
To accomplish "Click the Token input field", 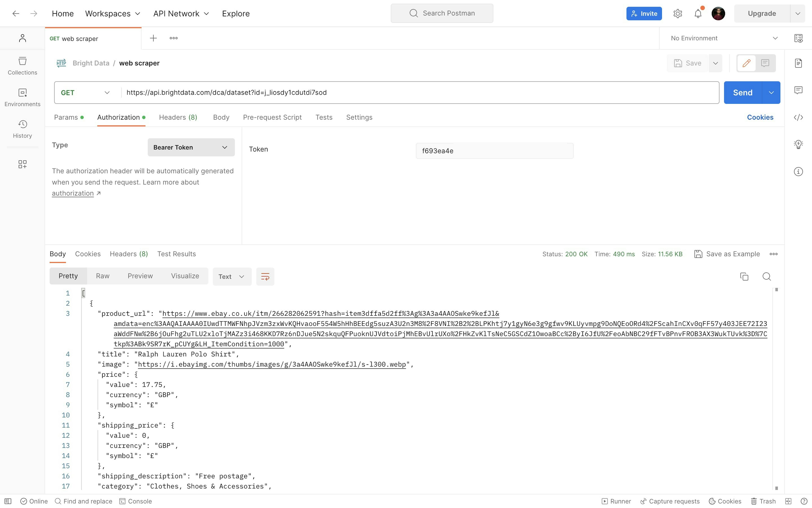I will (495, 151).
